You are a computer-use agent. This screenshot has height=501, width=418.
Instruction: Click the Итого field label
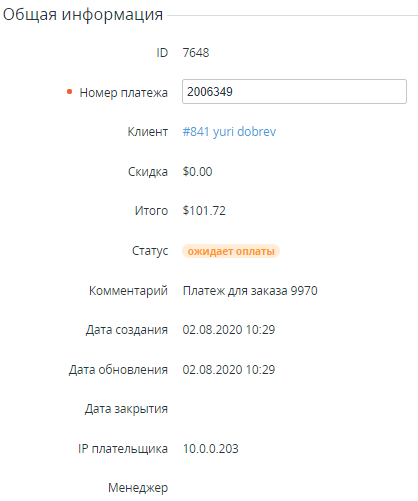151,211
